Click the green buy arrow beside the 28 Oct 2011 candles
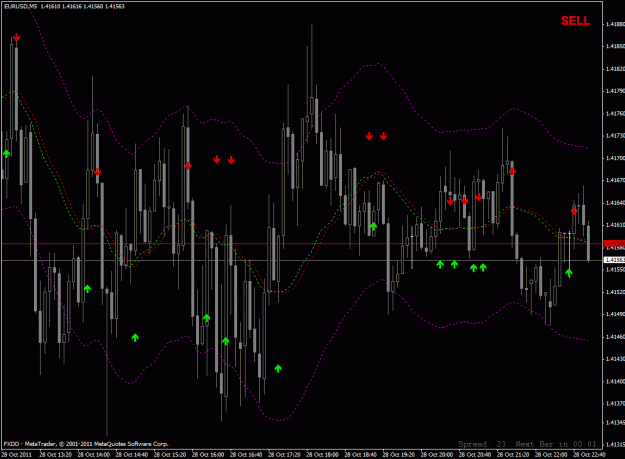 [x=6, y=153]
